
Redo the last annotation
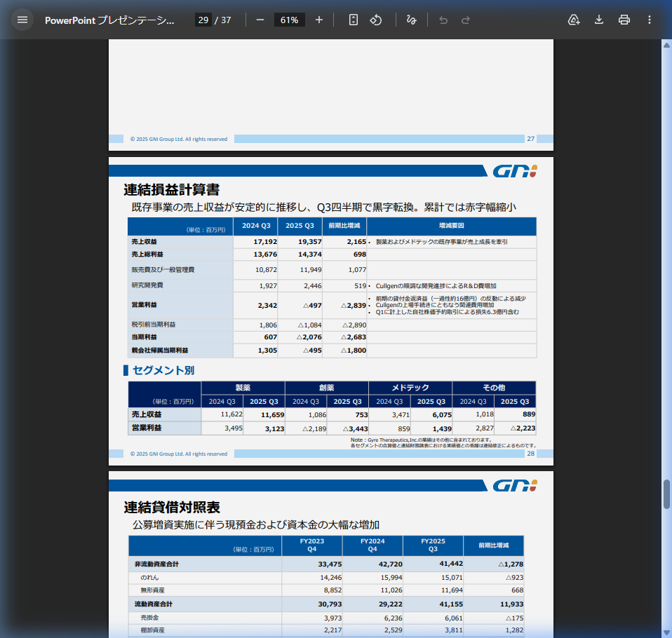click(465, 20)
